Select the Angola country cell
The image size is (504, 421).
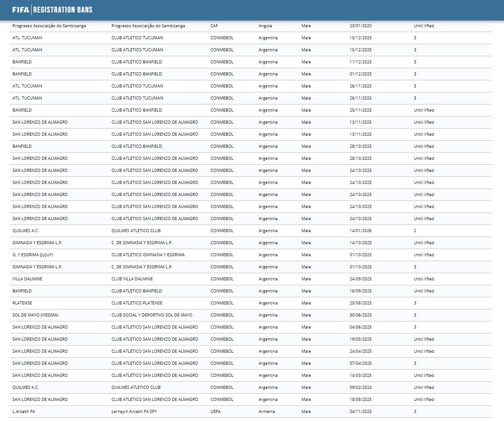point(265,26)
